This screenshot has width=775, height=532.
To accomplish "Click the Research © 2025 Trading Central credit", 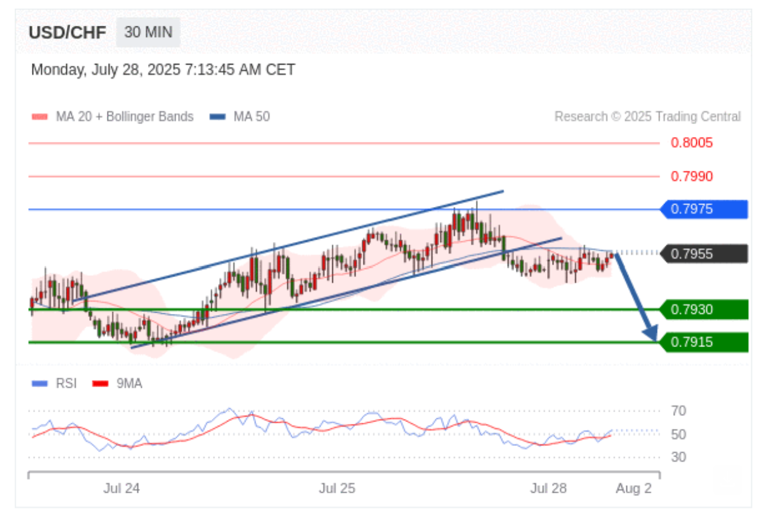I will pyautogui.click(x=648, y=117).
